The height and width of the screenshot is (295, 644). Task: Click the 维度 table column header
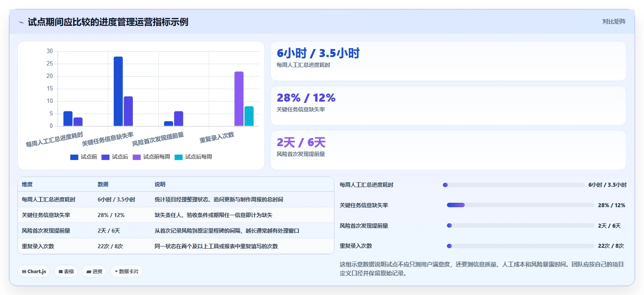point(27,184)
